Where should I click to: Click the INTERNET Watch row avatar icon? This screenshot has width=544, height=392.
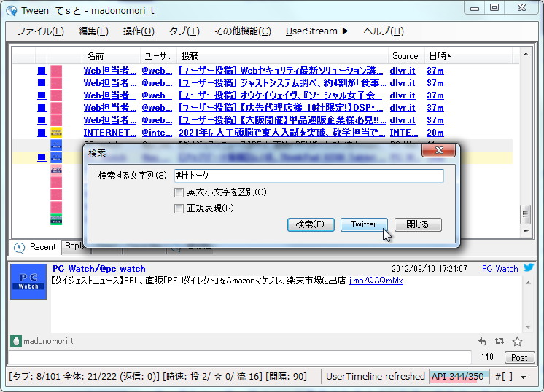point(56,133)
